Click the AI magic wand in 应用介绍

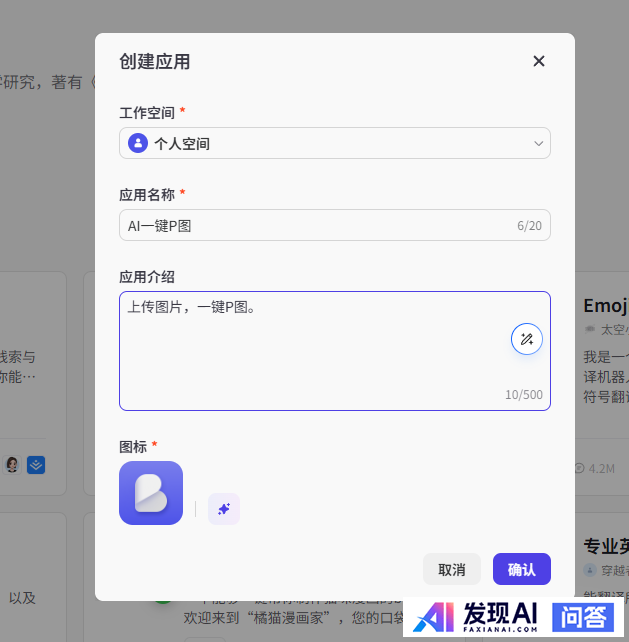point(527,339)
